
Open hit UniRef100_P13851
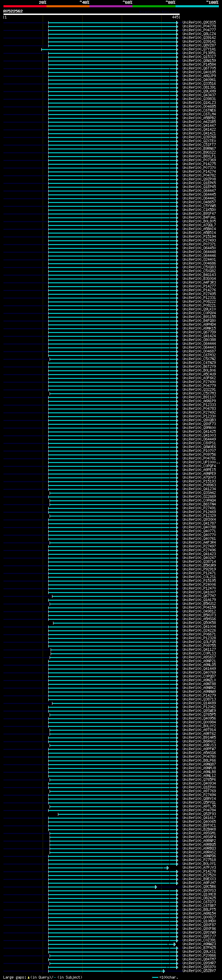[199, 53]
